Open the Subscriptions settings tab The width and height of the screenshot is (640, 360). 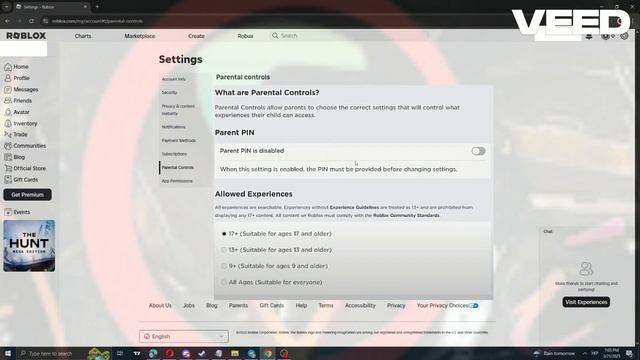click(x=174, y=154)
